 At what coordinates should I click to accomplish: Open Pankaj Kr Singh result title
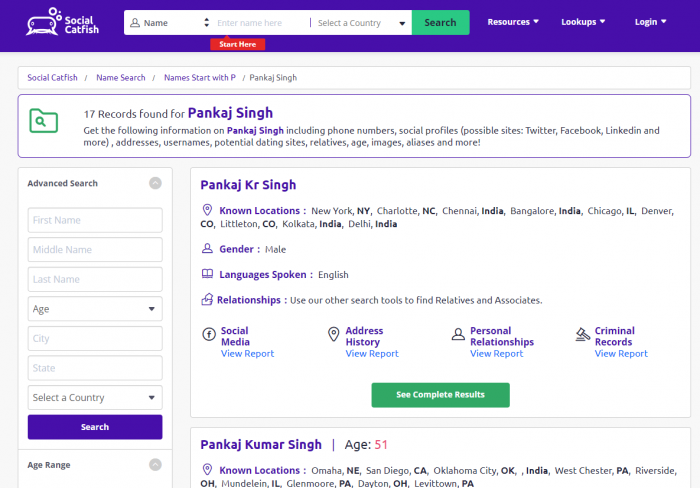tap(248, 185)
